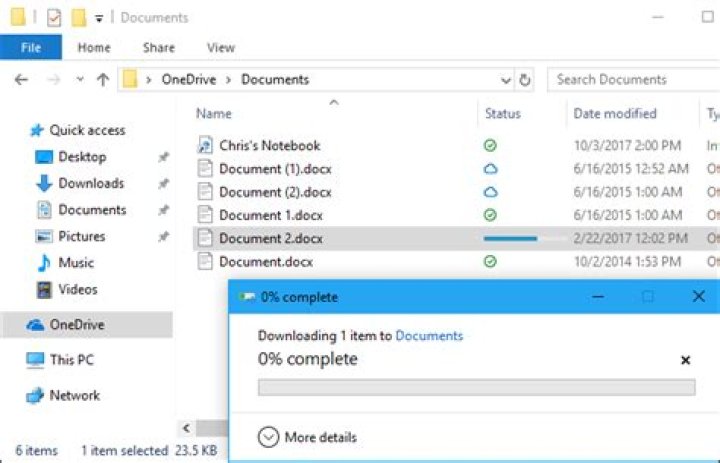Go up one folder level arrow
Viewport: 720px width, 463px height.
point(103,80)
